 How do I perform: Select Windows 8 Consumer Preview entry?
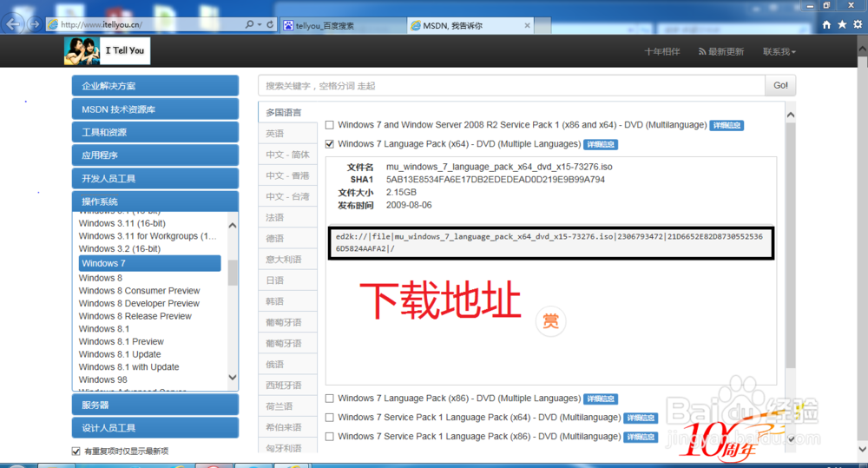click(x=139, y=291)
